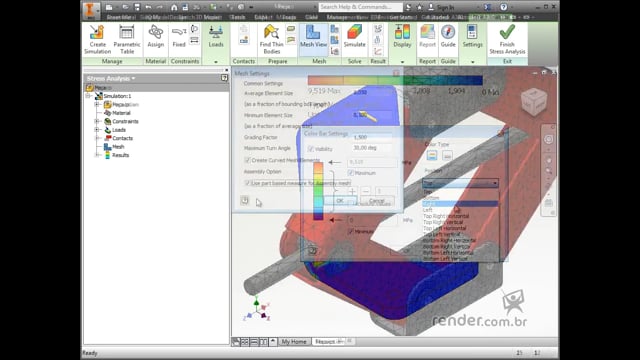This screenshot has width=640, height=360.
Task: Toggle the Minimum checkbox
Action: pos(350,231)
